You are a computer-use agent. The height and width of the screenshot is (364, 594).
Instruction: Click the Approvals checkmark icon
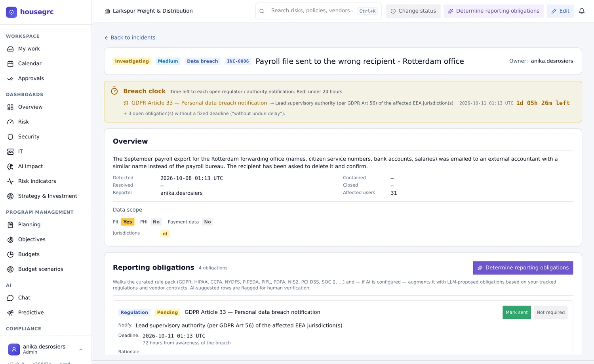tap(10, 78)
